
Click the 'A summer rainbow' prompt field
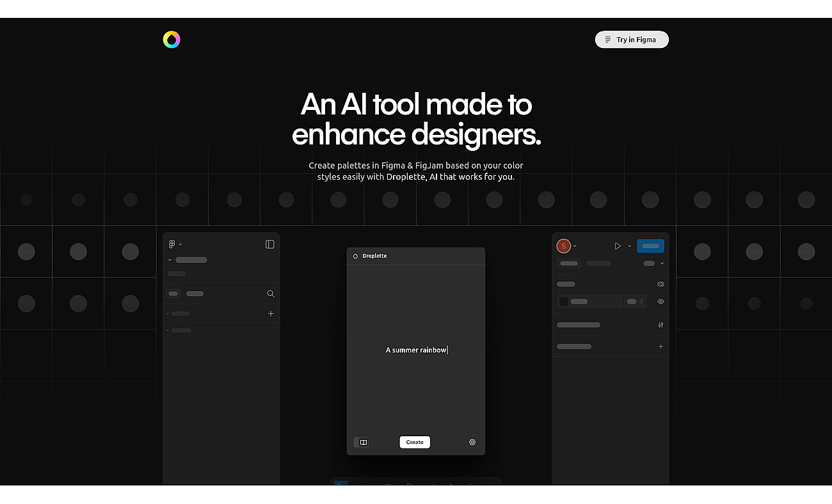(416, 350)
